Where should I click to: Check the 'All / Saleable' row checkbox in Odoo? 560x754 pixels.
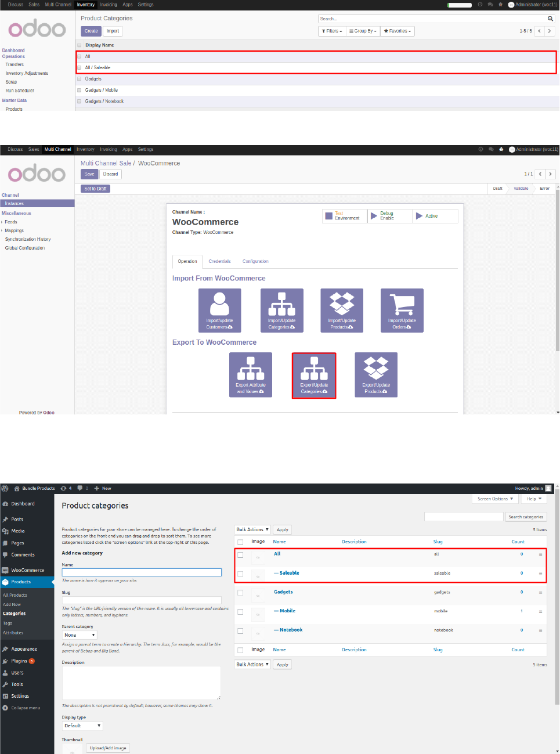click(80, 67)
